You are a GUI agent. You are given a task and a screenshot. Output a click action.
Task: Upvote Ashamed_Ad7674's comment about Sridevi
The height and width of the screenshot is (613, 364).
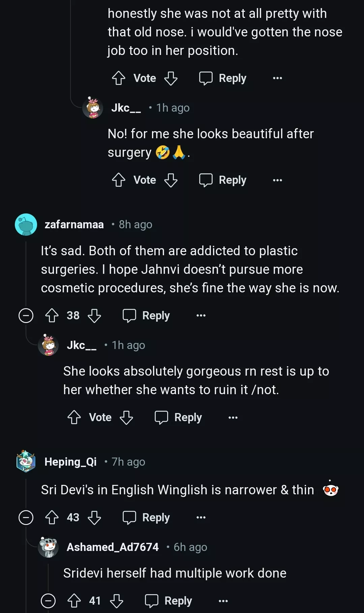point(75,600)
